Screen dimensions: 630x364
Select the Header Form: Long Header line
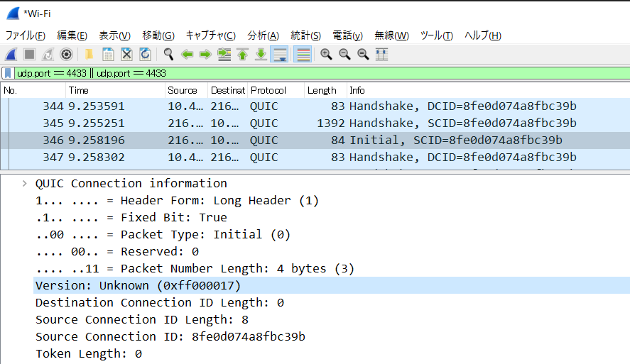coord(177,201)
